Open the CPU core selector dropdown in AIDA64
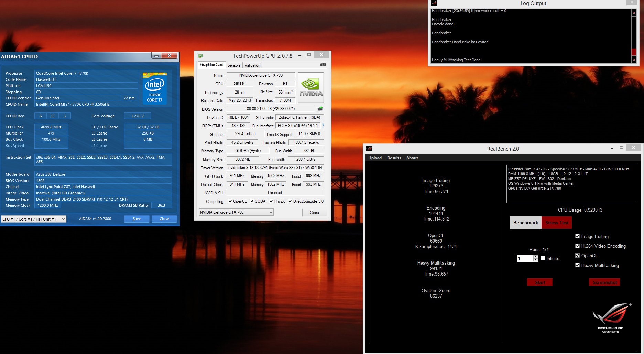The width and height of the screenshot is (644, 354). pyautogui.click(x=34, y=219)
